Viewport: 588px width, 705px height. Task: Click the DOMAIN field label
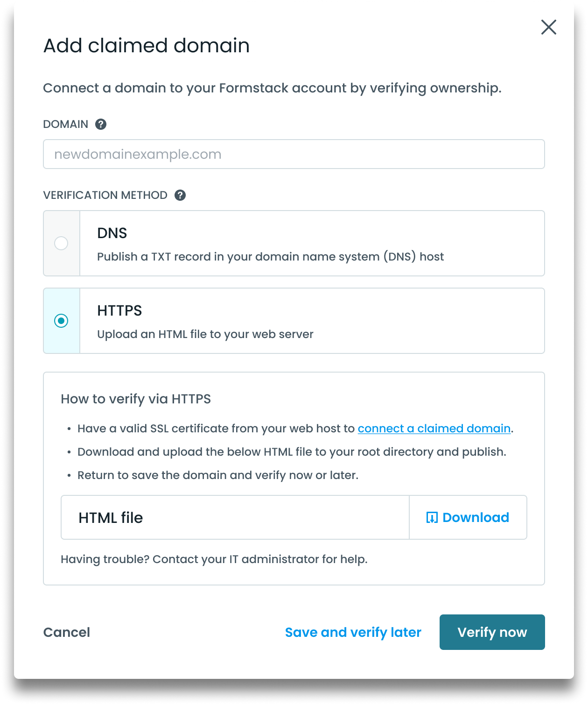click(x=65, y=124)
